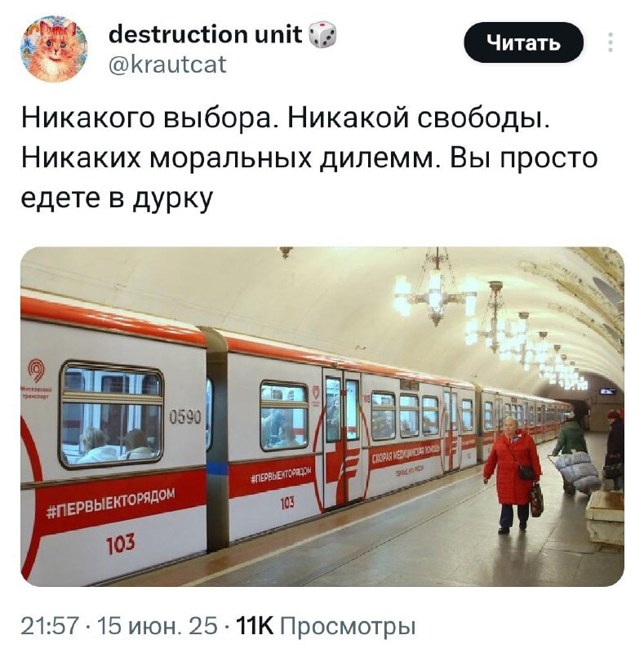Click the dice emoji beside username

(323, 34)
